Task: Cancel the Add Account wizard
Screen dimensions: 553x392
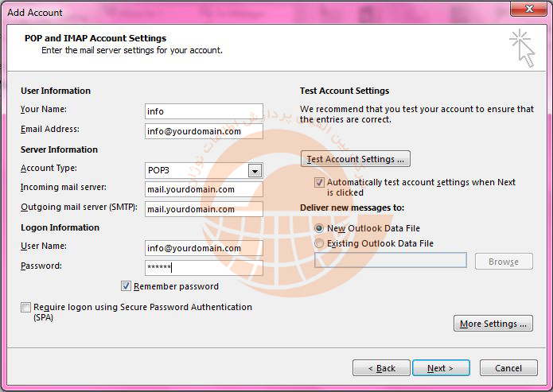Action: pyautogui.click(x=508, y=368)
